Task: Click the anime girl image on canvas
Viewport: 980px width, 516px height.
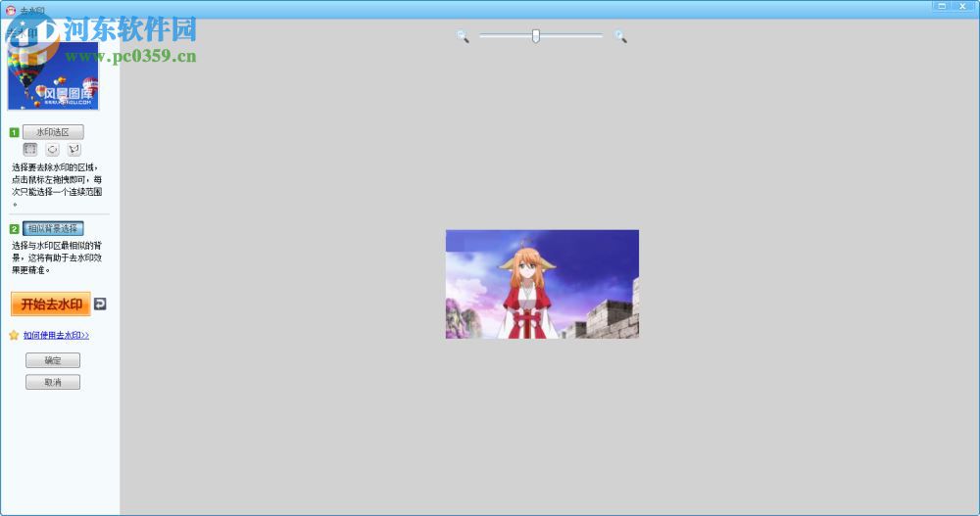Action: [542, 284]
